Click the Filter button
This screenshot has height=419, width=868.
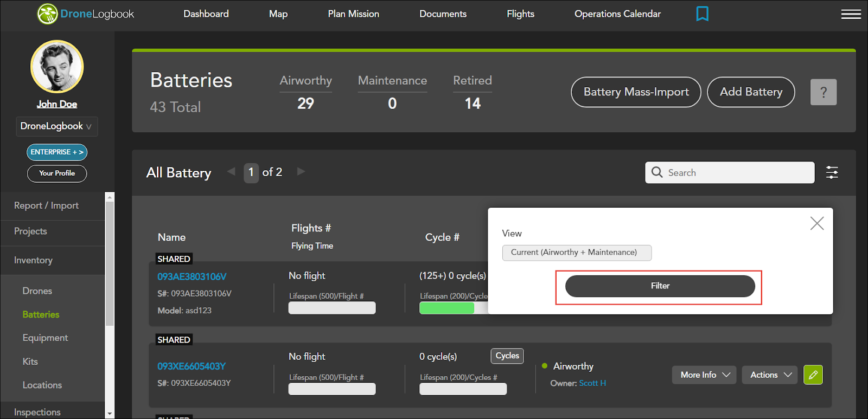click(x=660, y=286)
